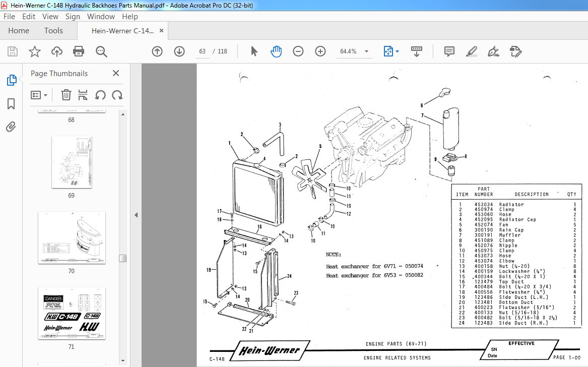Expand the fit page options arrow
Screen dimensions: 588x367
pos(398,51)
